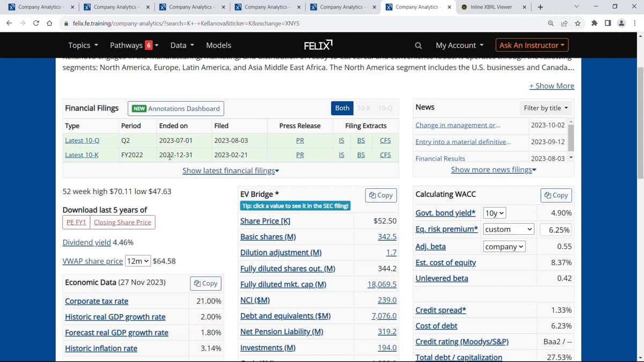Open the browser home page icon

pyautogui.click(x=49, y=24)
